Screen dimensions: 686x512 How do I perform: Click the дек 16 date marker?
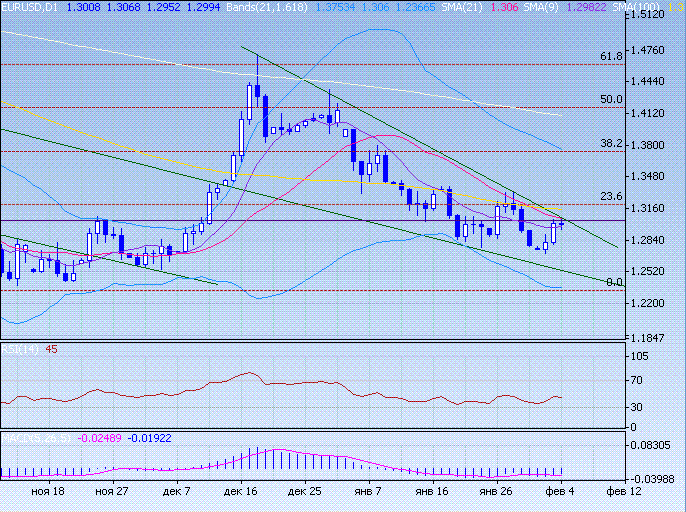[x=240, y=492]
